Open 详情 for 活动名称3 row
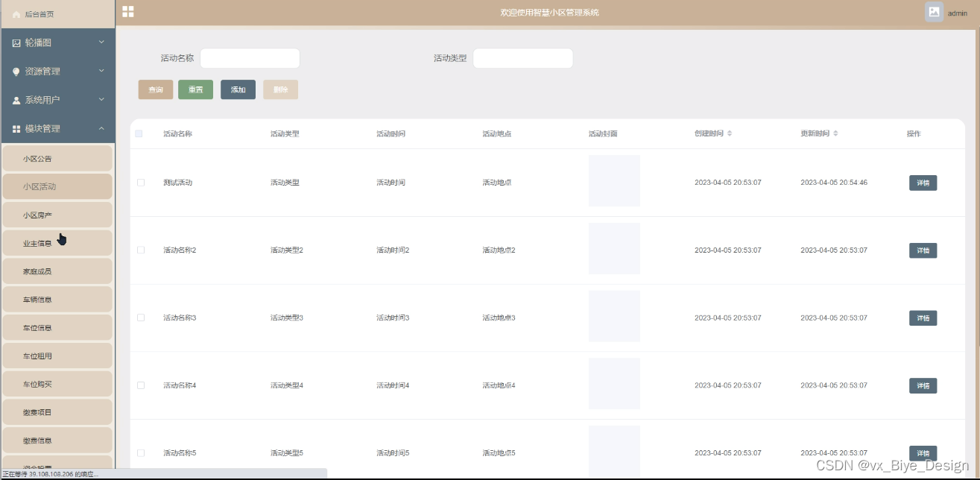Viewport: 980px width, 480px height. click(923, 318)
